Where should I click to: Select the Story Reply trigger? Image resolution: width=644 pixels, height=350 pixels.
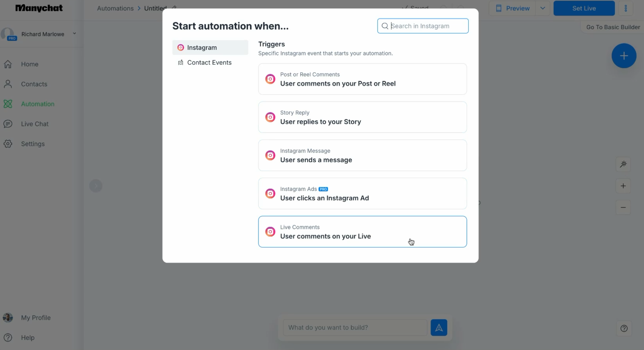click(x=362, y=117)
